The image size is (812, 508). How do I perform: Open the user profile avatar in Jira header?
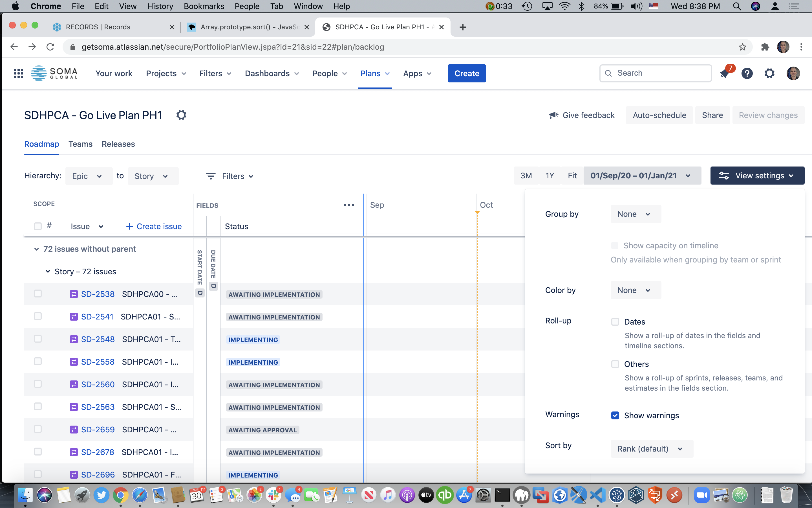pyautogui.click(x=793, y=73)
